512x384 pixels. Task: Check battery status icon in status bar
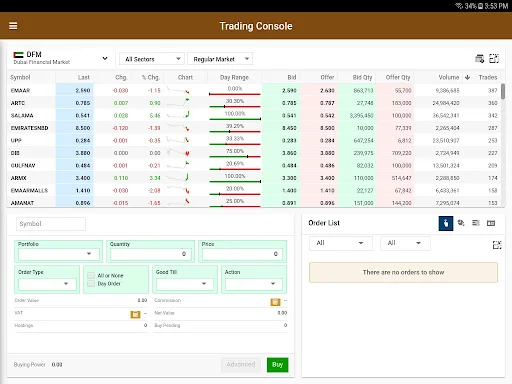(x=481, y=6)
